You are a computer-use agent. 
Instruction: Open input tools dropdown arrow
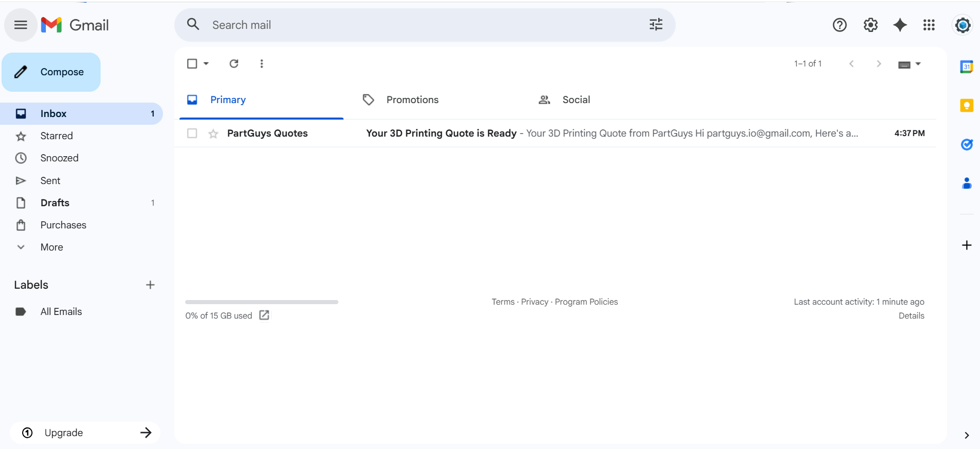point(918,64)
